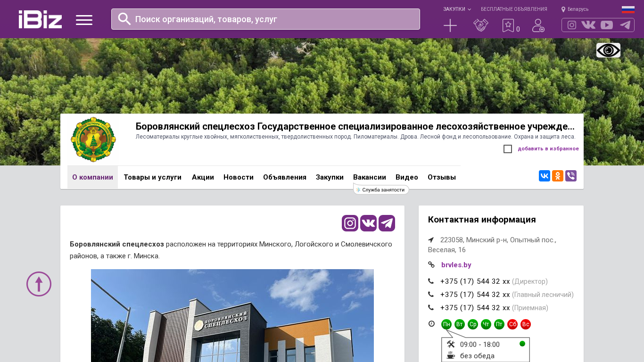Open the Отзывы tab
Screen dimensions: 644x362
442,177
